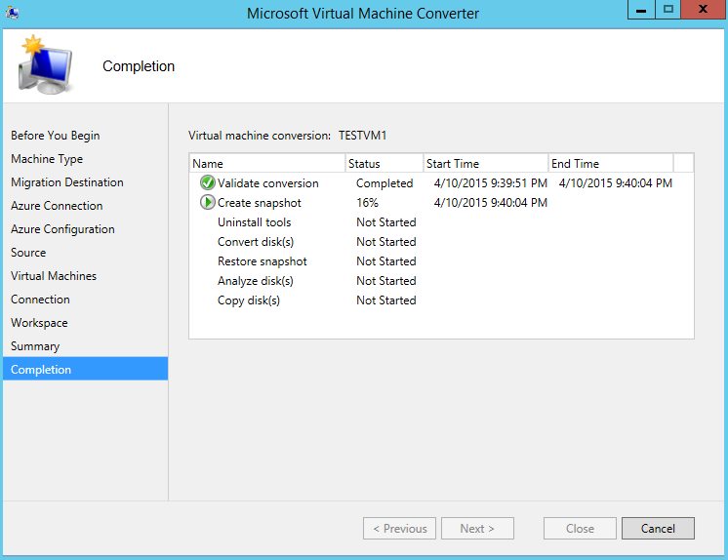Click the 9:39:51 PM start time cell
The image size is (728, 560).
(491, 183)
